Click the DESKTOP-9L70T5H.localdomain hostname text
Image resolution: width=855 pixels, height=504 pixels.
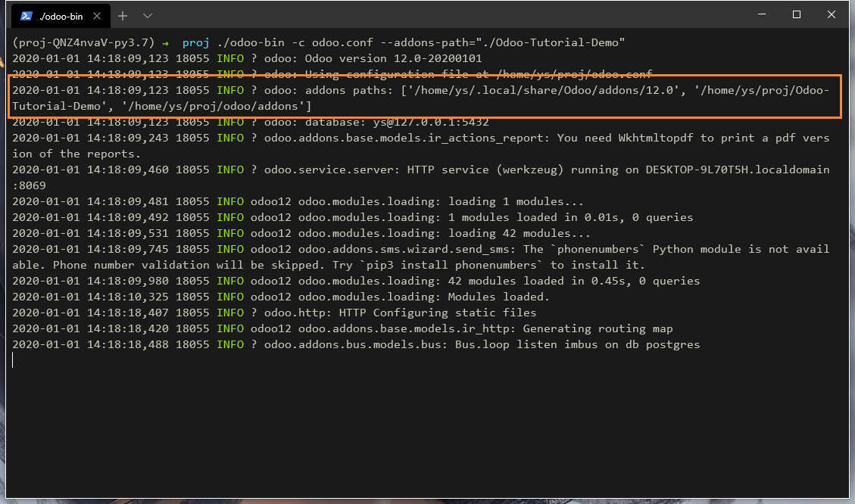(x=737, y=170)
